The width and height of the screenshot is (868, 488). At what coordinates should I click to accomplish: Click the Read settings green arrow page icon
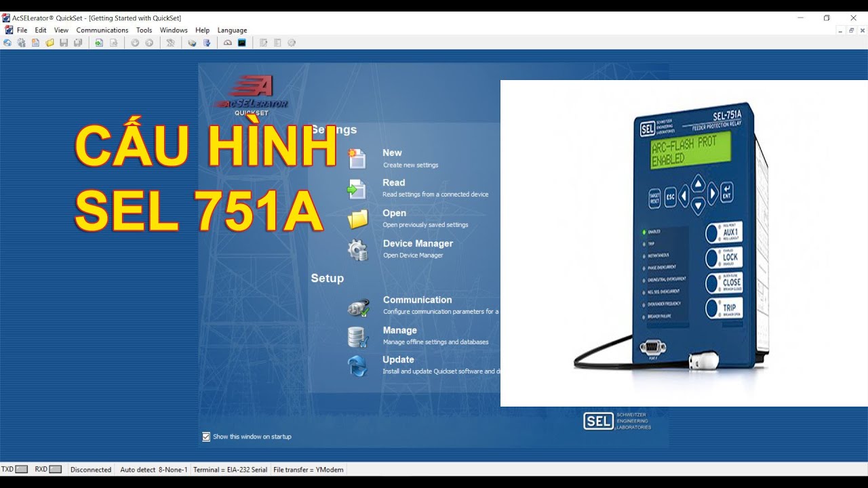(357, 189)
